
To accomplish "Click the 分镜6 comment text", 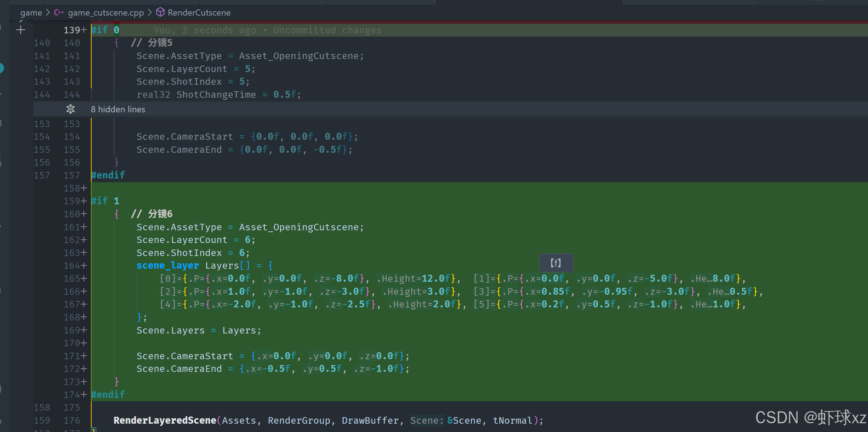I will click(160, 214).
